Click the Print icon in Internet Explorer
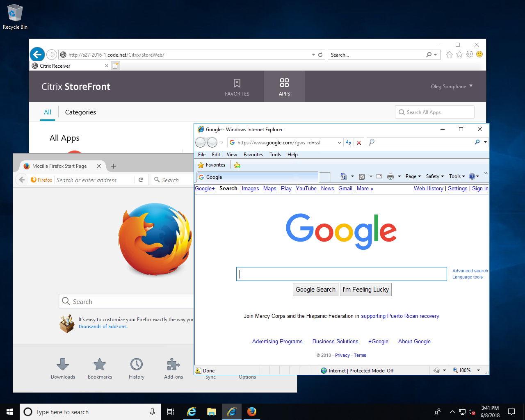The height and width of the screenshot is (420, 525). (x=391, y=176)
